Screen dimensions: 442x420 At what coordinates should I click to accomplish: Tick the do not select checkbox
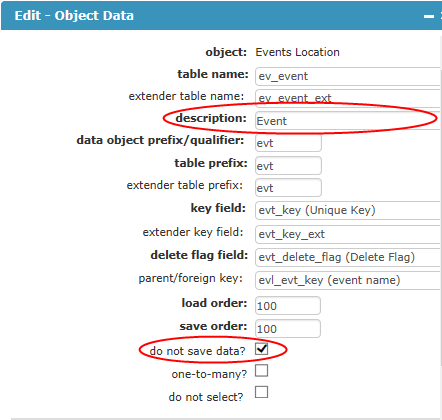coord(261,392)
